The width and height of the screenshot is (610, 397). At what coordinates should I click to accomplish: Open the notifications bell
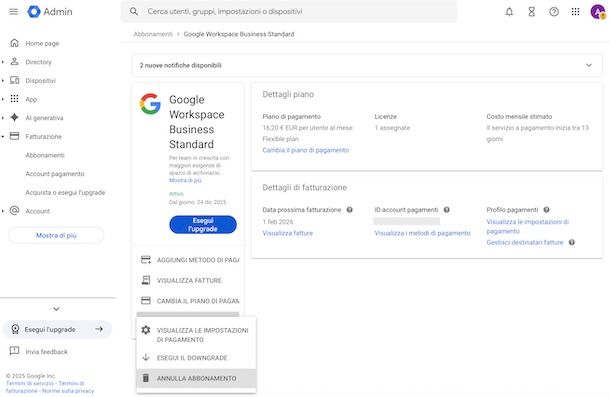pos(509,12)
